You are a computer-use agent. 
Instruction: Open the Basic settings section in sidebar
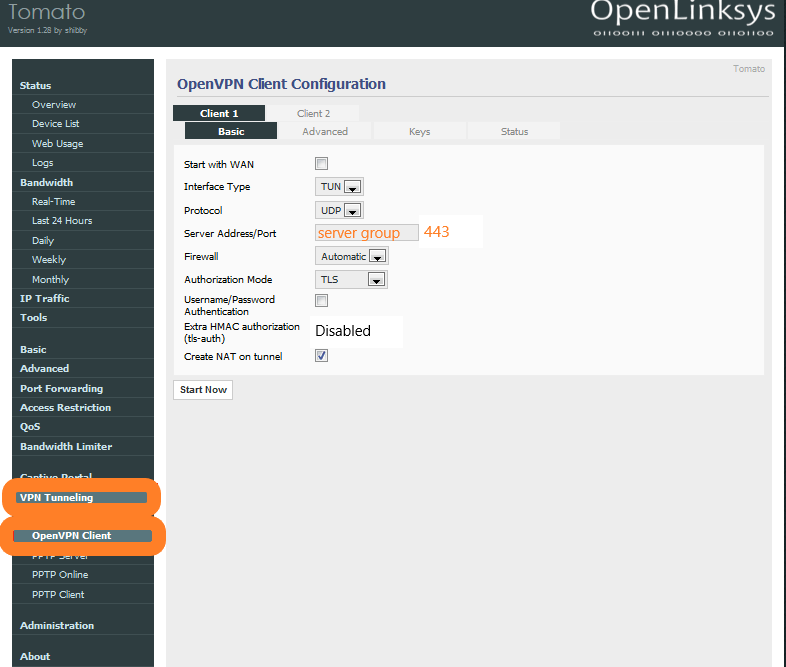coord(33,349)
